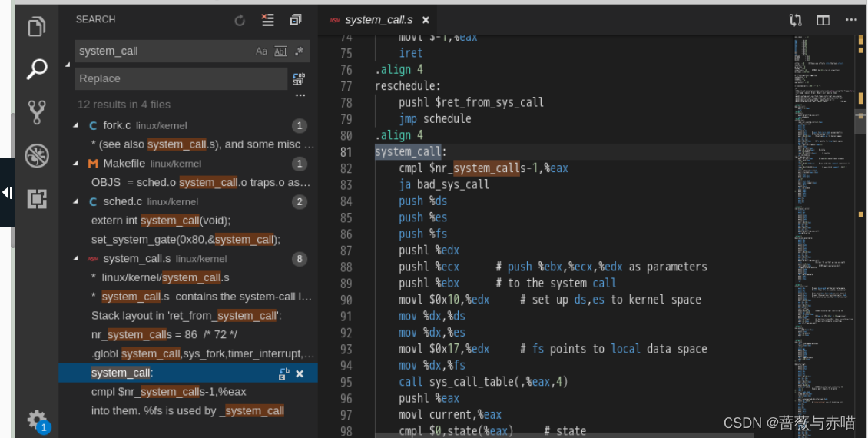This screenshot has height=438, width=868.
Task: Refresh the search results
Action: pos(240,21)
